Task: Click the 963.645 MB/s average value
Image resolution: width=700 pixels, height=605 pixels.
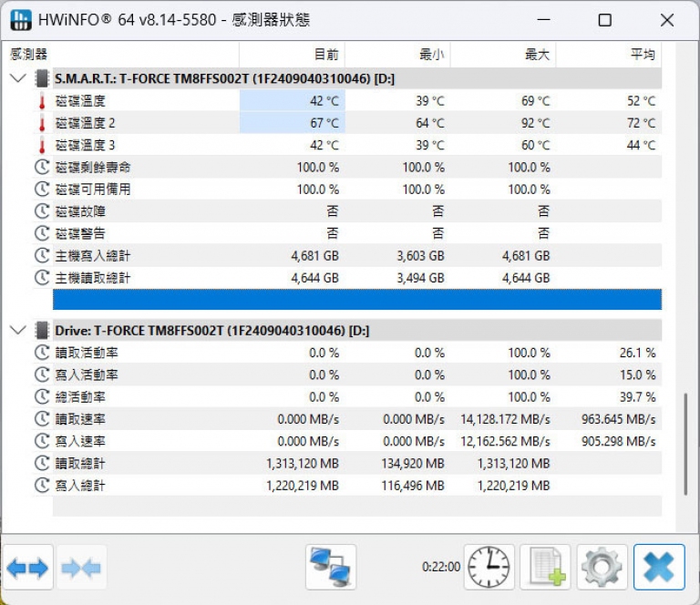Action: pos(618,419)
